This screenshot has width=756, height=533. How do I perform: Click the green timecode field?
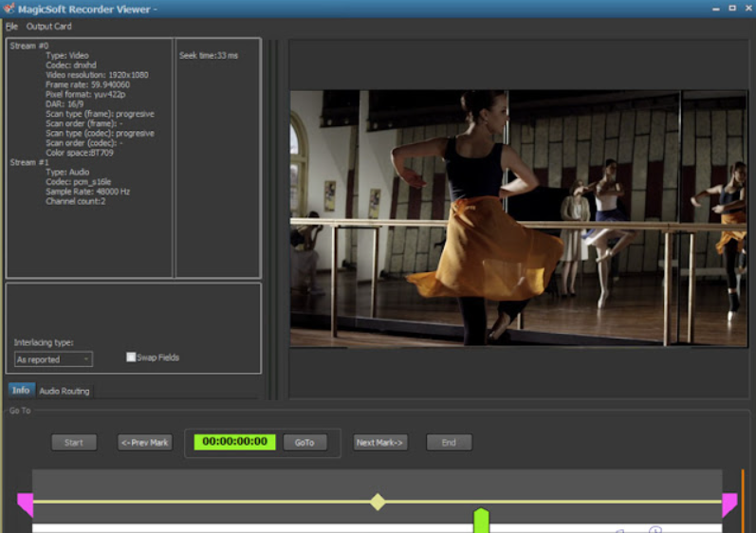point(235,442)
